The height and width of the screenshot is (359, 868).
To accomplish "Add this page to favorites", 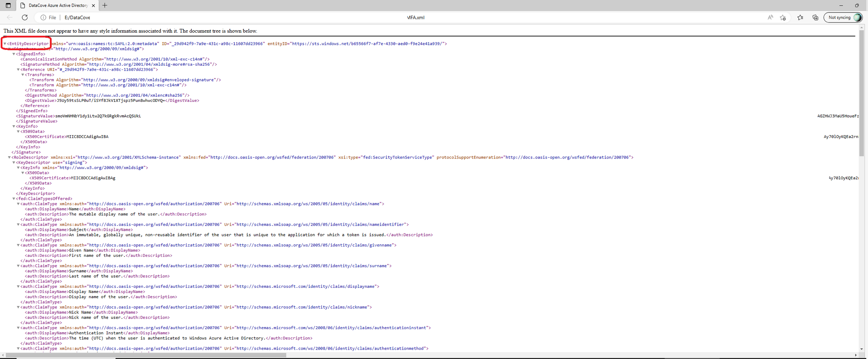I will click(783, 17).
